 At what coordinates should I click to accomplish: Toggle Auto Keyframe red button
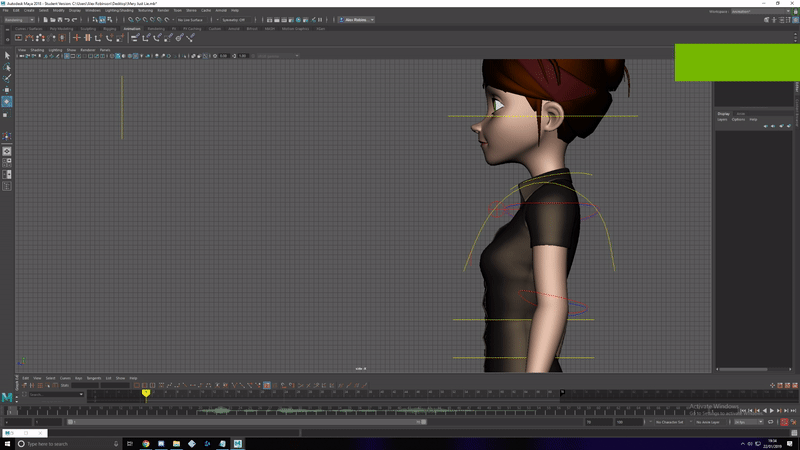pyautogui.click(x=784, y=422)
